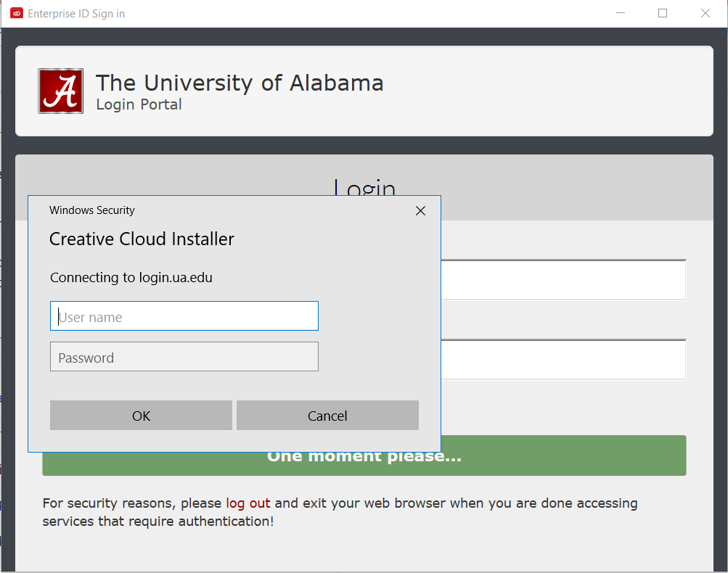Follow the red 'log out' link

tap(248, 503)
